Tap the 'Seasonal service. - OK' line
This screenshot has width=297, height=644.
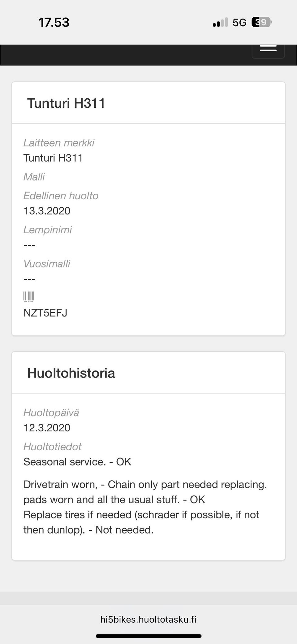pos(77,462)
